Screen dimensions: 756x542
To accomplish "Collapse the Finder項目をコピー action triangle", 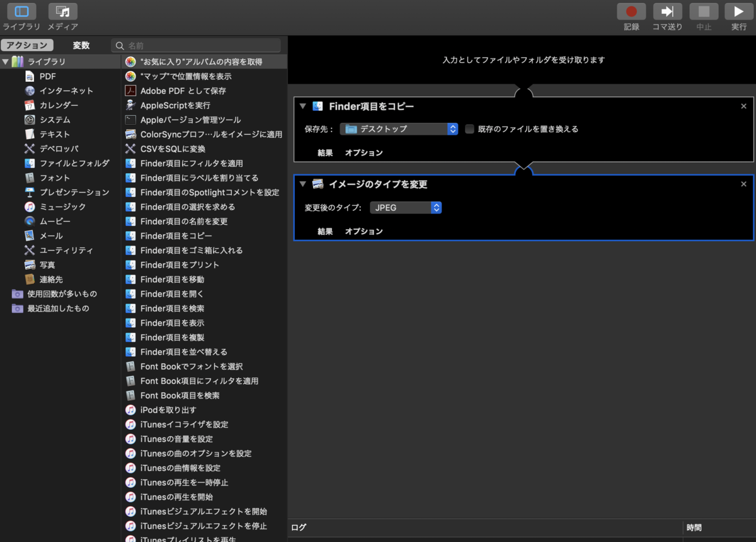I will coord(302,106).
